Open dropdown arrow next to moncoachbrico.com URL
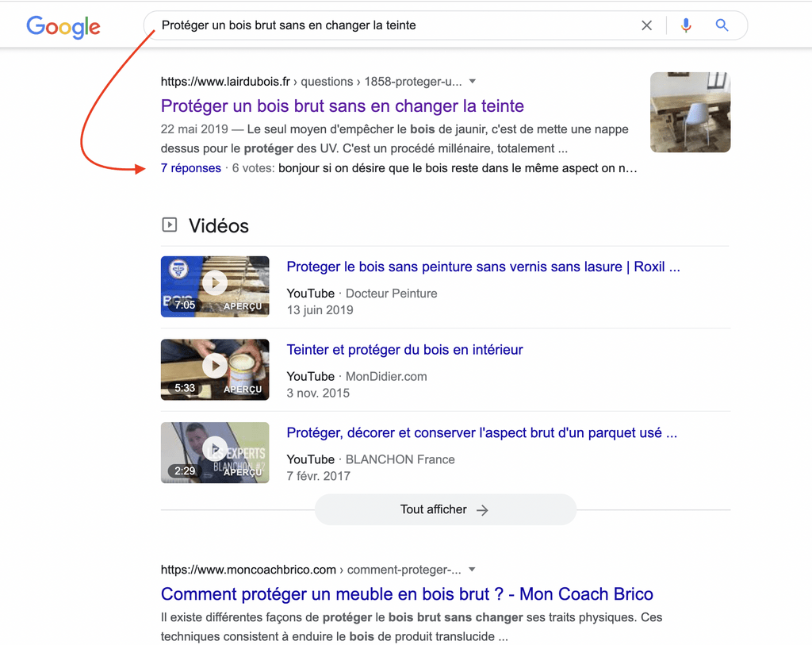The height and width of the screenshot is (645, 812). 473,569
